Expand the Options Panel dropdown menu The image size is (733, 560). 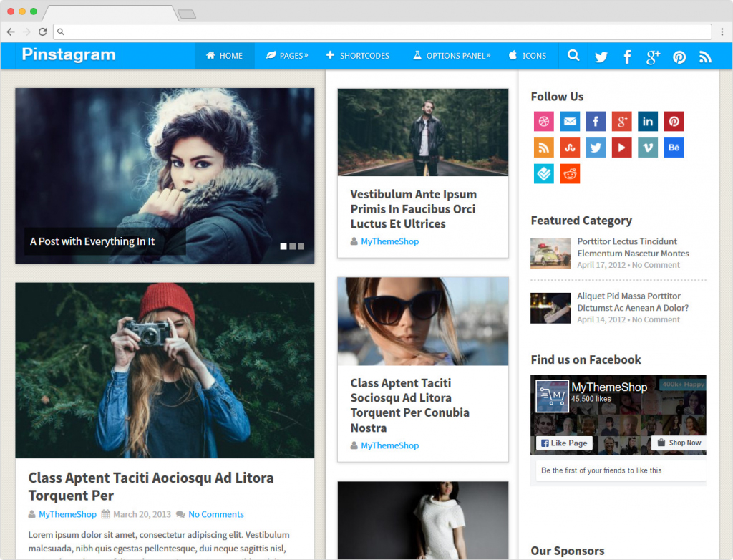pos(452,56)
